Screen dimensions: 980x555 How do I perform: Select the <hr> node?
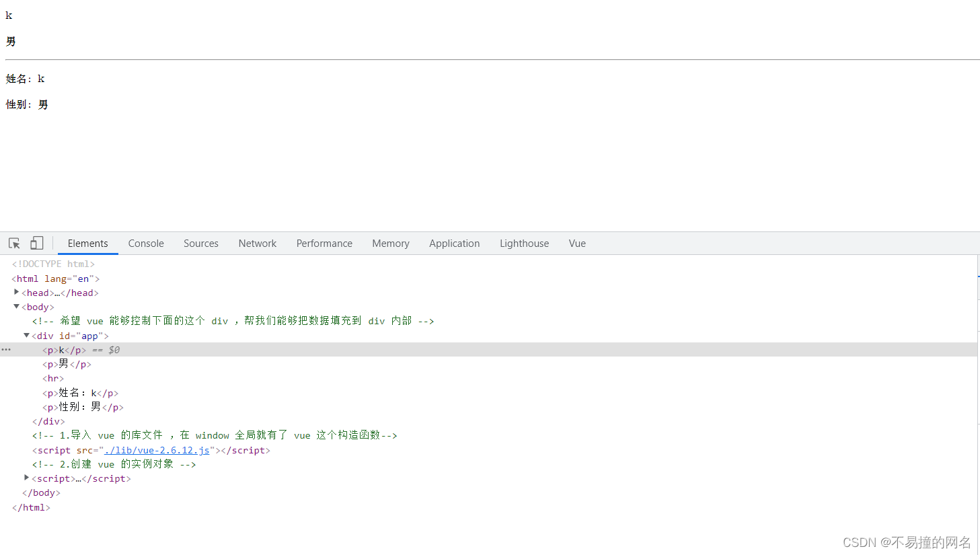click(x=53, y=379)
